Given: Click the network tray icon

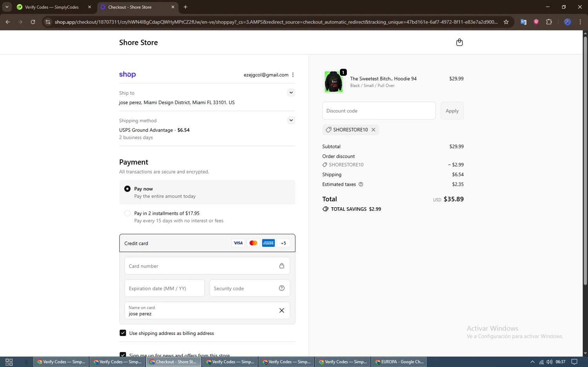Looking at the screenshot, I should coord(541,362).
